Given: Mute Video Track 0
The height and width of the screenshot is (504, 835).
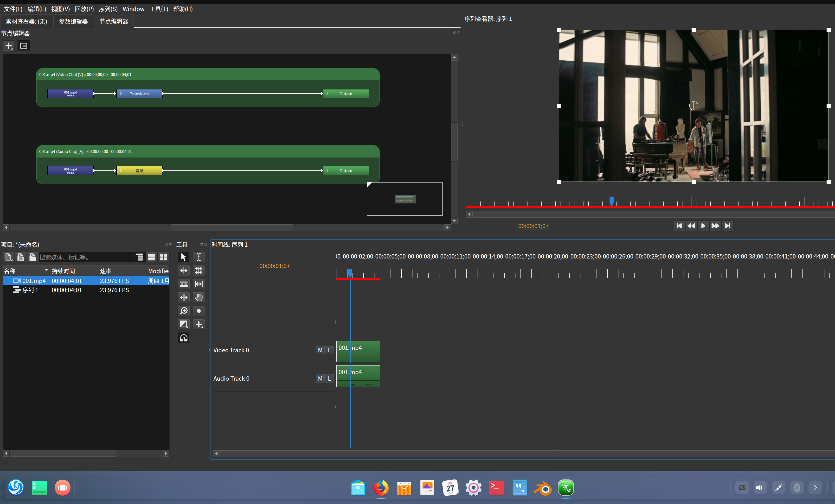Looking at the screenshot, I should [x=320, y=350].
